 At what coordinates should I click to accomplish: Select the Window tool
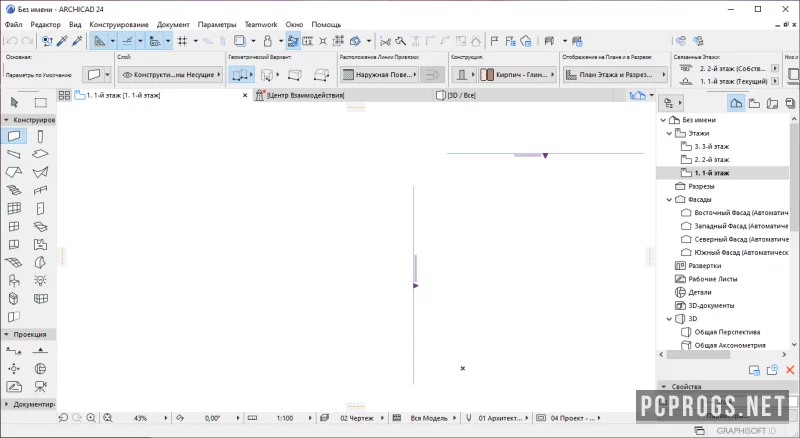[x=14, y=226]
